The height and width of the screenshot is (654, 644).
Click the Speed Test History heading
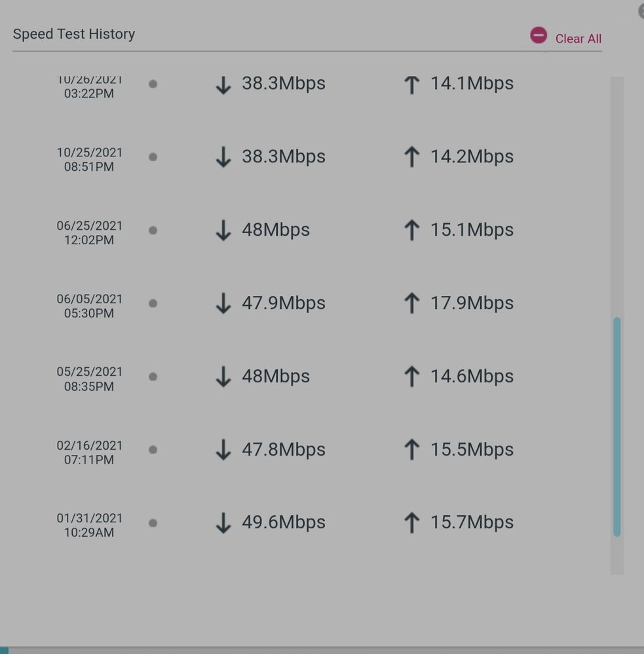pyautogui.click(x=74, y=34)
